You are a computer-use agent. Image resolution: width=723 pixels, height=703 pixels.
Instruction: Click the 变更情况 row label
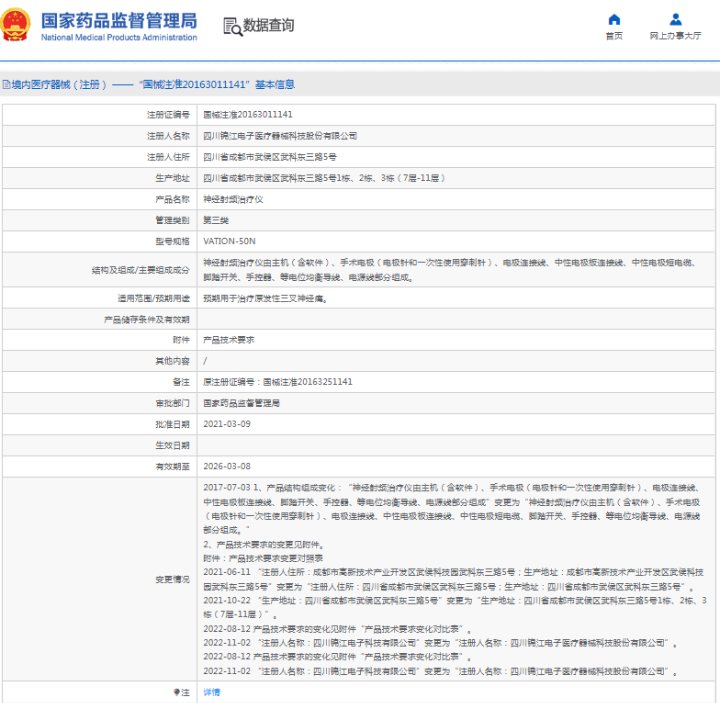pos(172,579)
